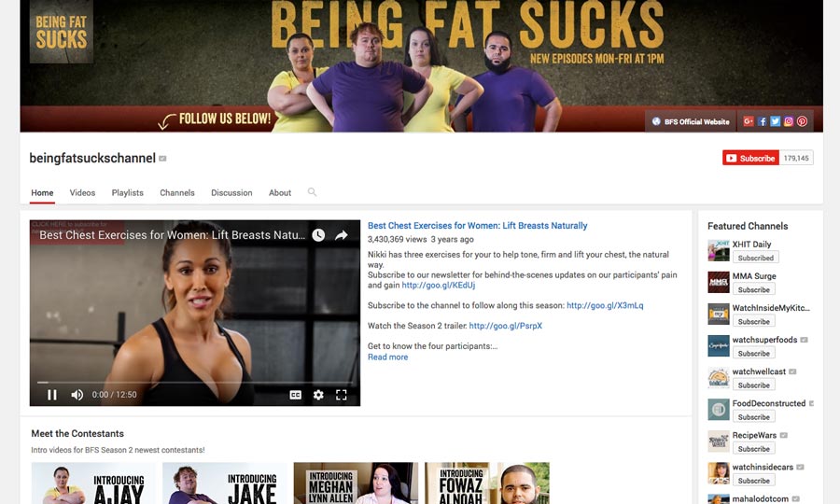
Task: Open the Introducing Ajay video thumbnail
Action: 93,483
